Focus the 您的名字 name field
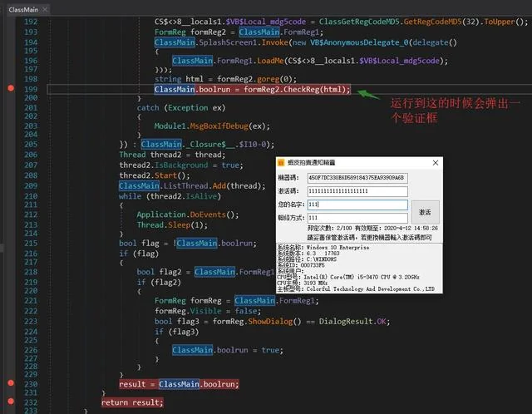Viewport: 532px width, 414px height. (357, 205)
